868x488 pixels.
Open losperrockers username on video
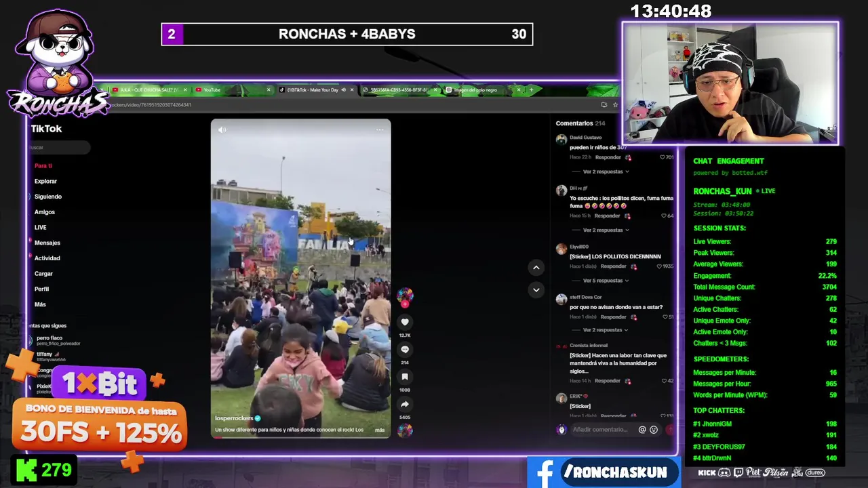(x=234, y=418)
